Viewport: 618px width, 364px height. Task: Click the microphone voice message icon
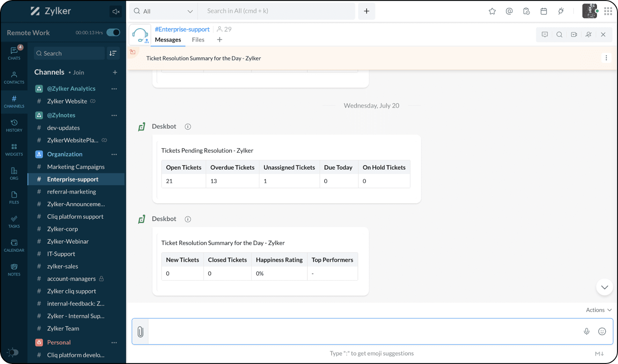586,331
